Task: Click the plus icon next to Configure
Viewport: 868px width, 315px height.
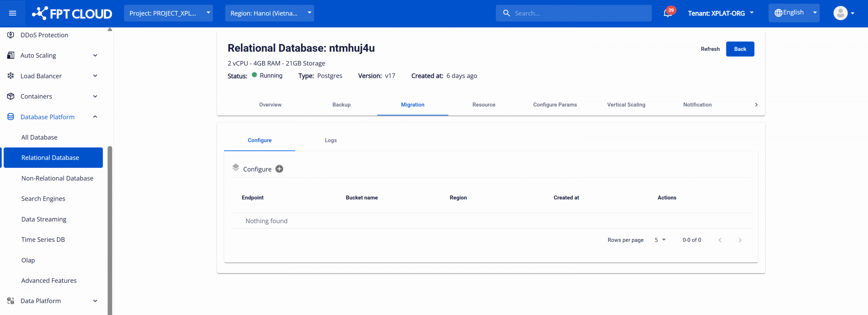Action: coord(279,169)
